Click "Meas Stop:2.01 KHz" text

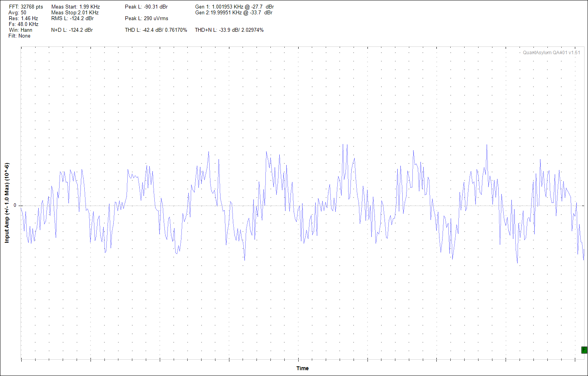click(75, 12)
